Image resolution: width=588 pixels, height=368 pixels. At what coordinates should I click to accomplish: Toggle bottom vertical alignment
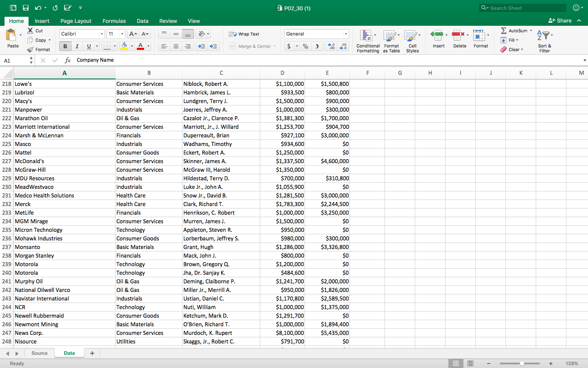pos(188,34)
